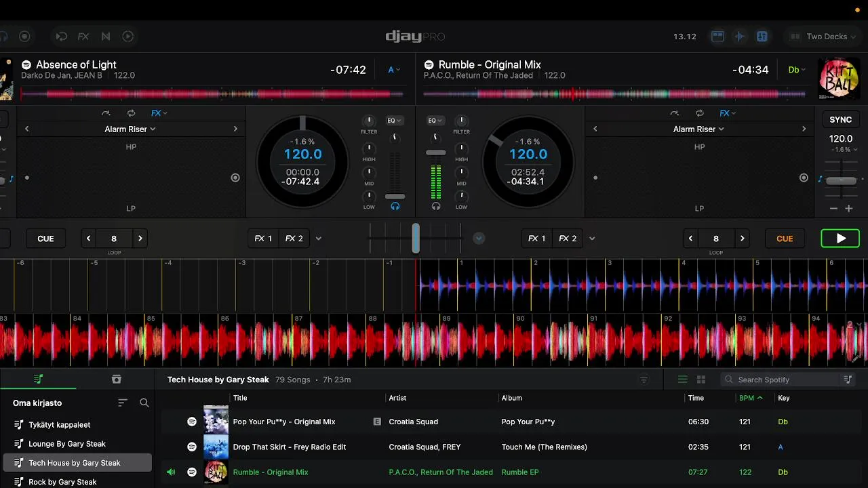Open Tykätyt kappaleet playlist
868x488 pixels.
point(77,425)
